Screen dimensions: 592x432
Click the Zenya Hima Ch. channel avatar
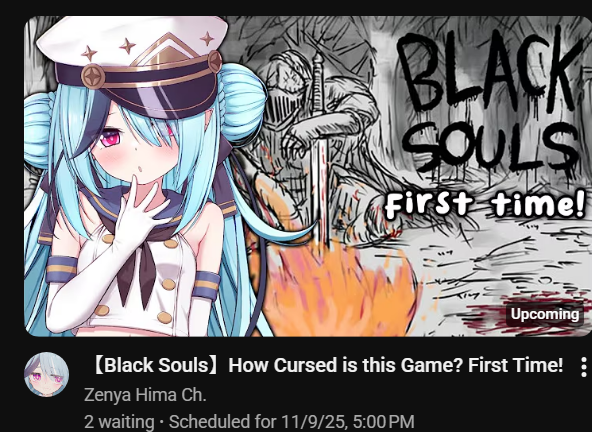point(46,374)
